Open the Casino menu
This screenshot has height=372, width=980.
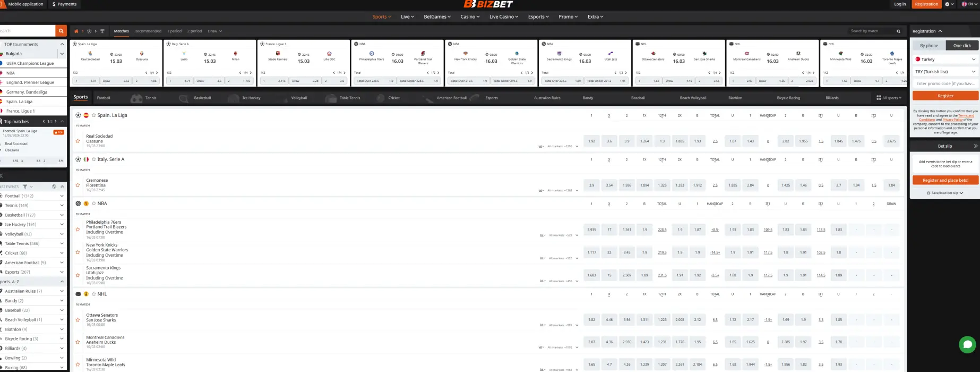(470, 16)
